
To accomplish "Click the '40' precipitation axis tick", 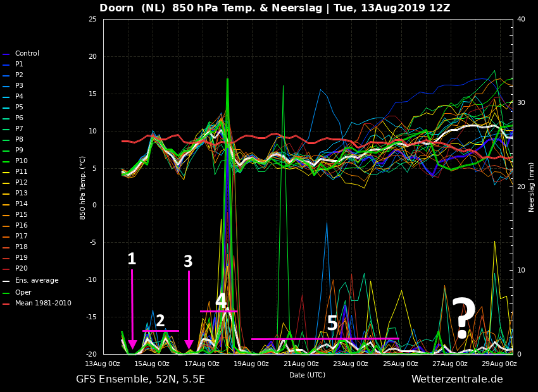I will [521, 19].
